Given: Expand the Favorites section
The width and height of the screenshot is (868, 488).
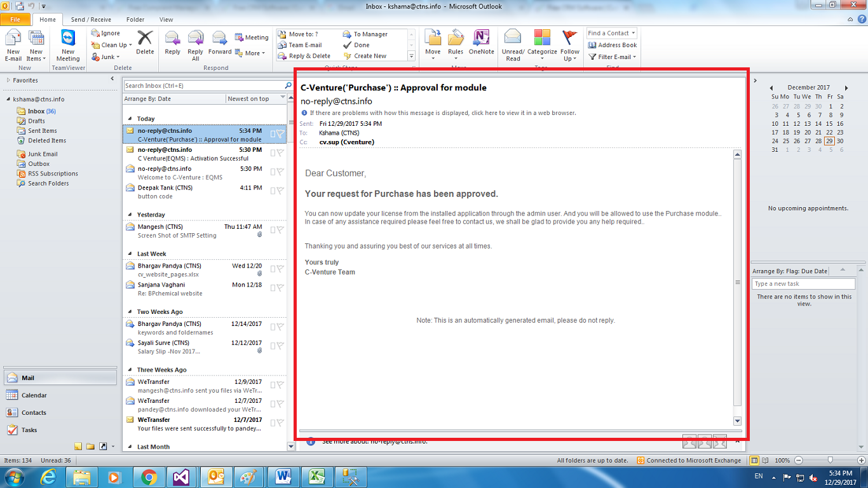Looking at the screenshot, I should pos(8,80).
